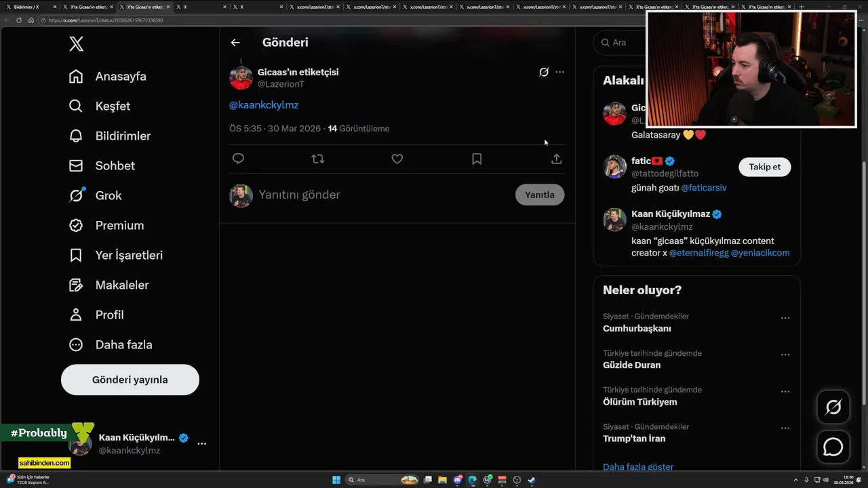Open Steam from taskbar

532,480
